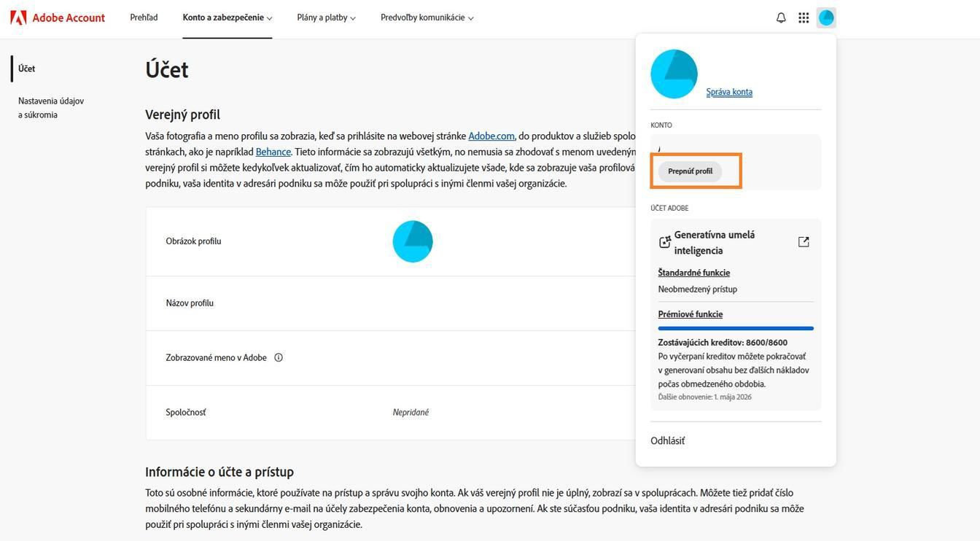Click profile picture in Obrázok profilu row
Screen dimensions: 980x541
coord(413,241)
